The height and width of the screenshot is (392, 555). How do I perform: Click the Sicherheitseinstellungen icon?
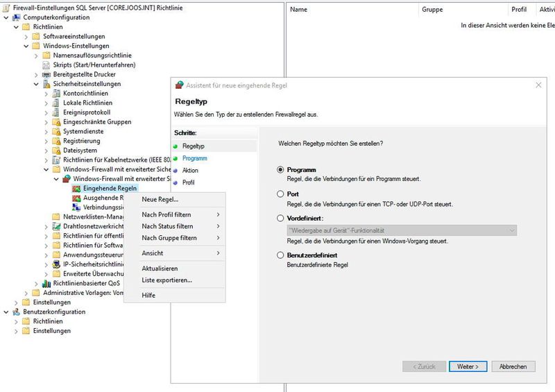point(46,84)
